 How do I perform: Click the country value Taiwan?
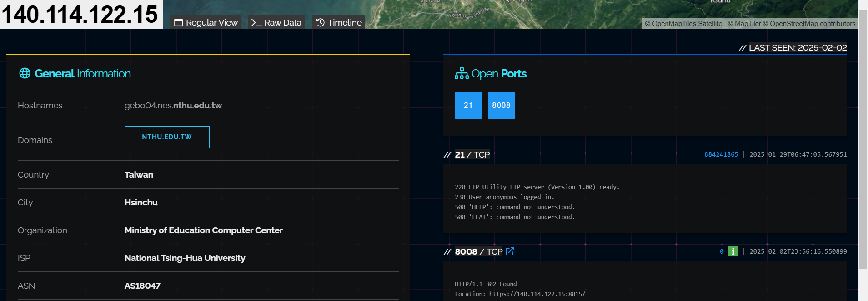(139, 175)
